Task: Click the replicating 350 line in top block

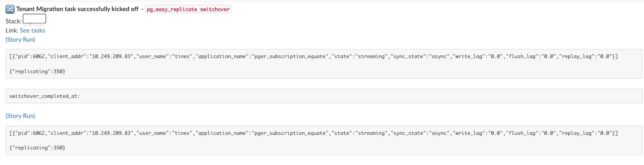Action: 37,71
